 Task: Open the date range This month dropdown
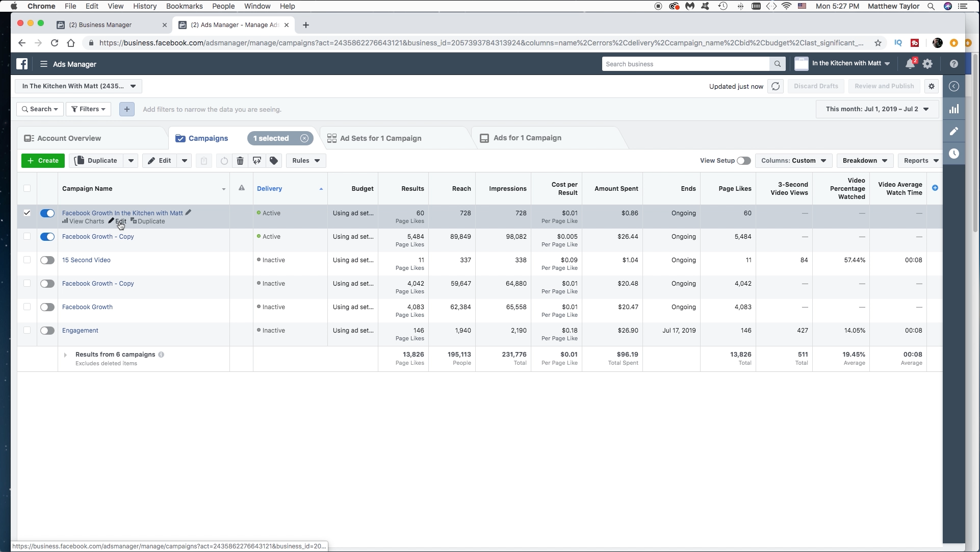coord(877,109)
